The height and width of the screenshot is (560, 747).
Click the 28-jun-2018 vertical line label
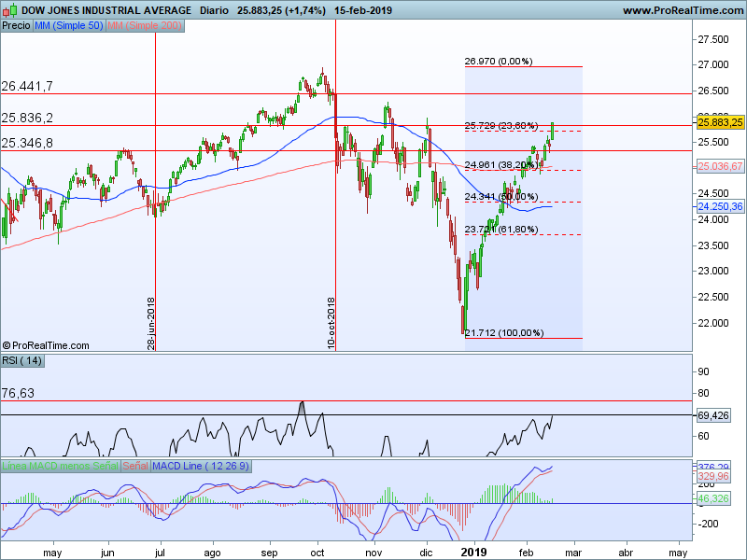coord(150,324)
